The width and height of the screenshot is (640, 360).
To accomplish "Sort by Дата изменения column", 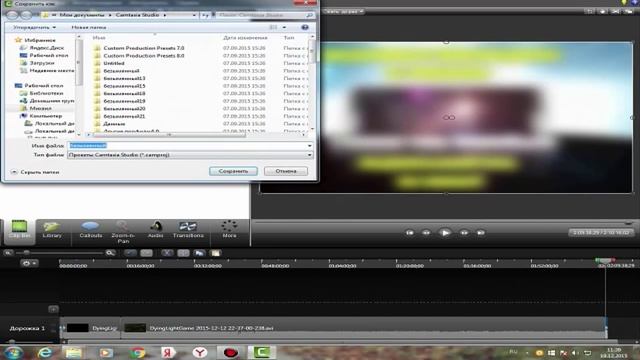I will click(245, 38).
